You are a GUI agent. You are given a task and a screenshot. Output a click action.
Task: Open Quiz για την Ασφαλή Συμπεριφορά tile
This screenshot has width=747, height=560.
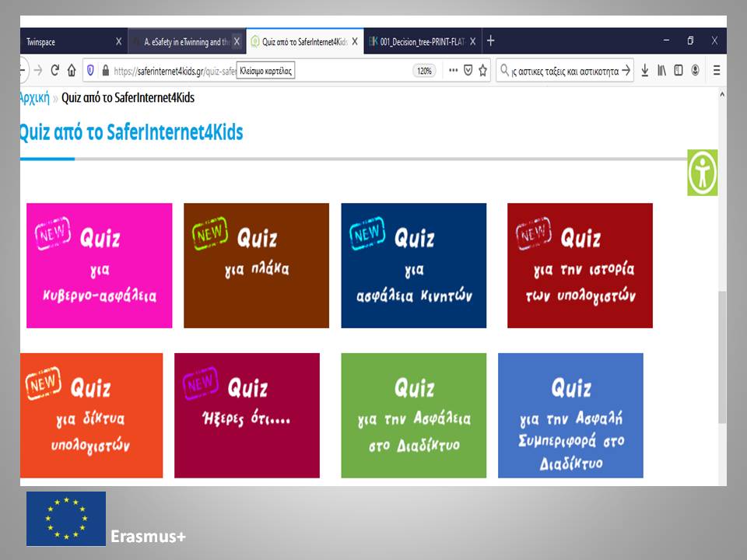(x=570, y=415)
